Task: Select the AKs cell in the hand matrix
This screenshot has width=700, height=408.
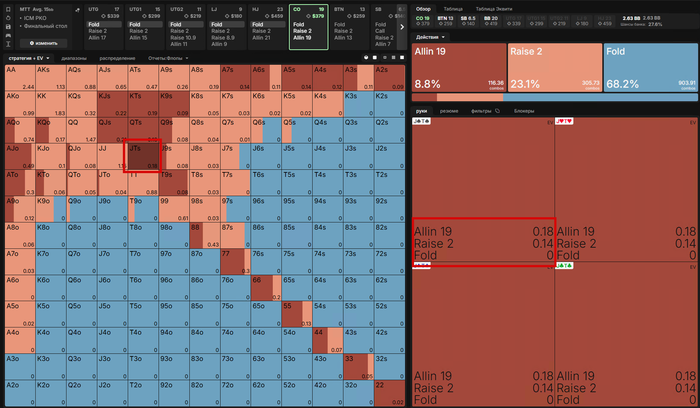Action: point(51,78)
